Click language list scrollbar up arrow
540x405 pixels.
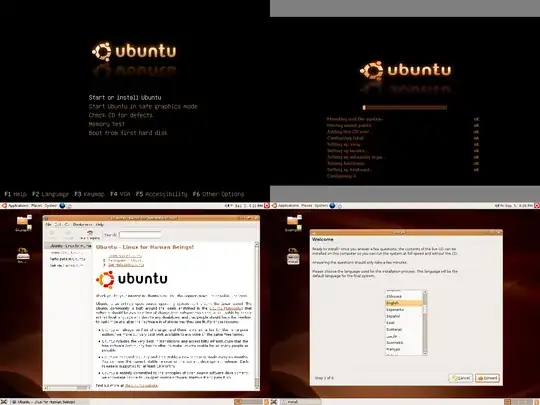pyautogui.click(x=425, y=292)
